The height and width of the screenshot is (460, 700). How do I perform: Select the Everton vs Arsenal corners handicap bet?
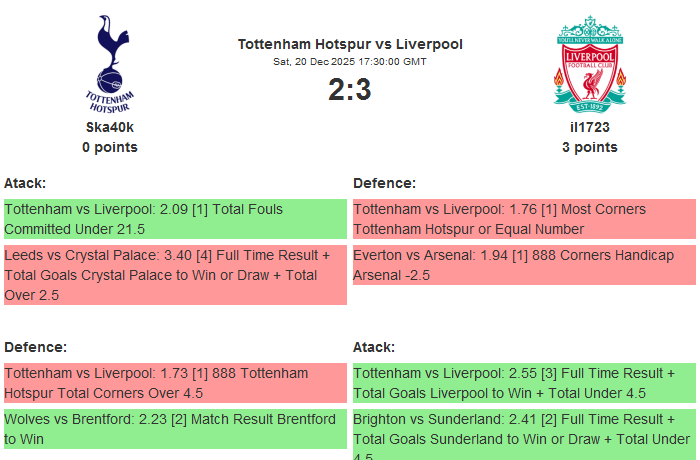coord(524,265)
